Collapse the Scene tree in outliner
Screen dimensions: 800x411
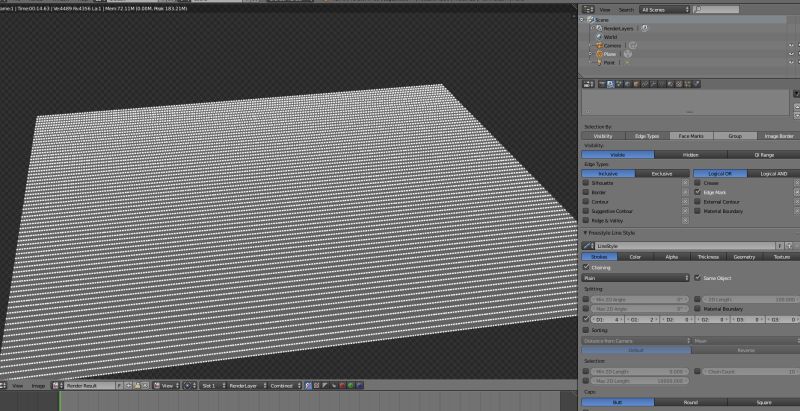pyautogui.click(x=583, y=20)
